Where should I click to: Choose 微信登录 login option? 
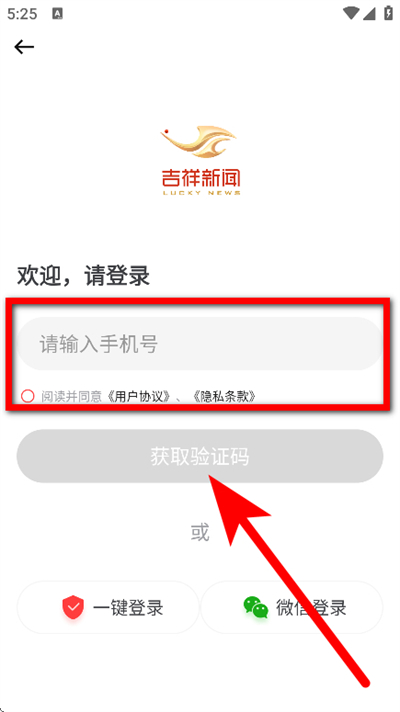292,607
